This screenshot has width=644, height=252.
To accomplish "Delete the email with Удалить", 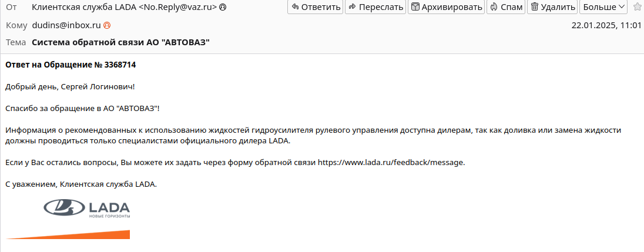I will point(552,7).
